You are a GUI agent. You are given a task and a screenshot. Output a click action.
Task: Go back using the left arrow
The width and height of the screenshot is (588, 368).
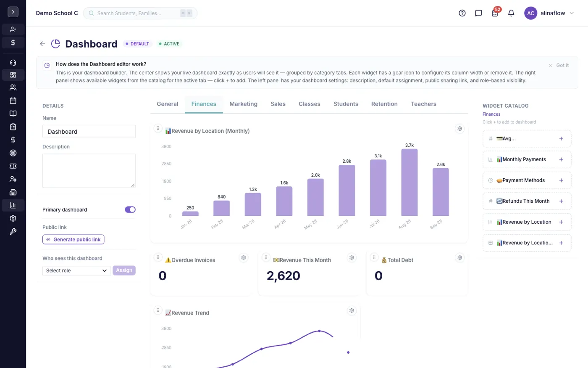(x=42, y=44)
